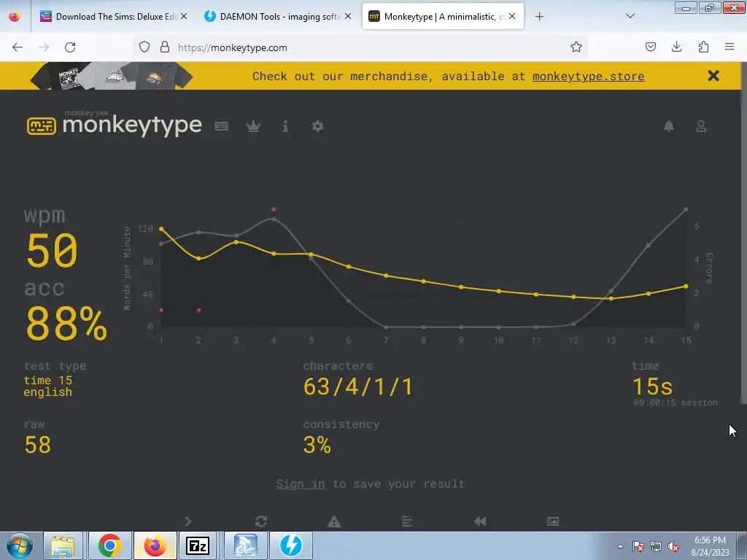
Task: Click the test type time 15 text
Action: pos(48,381)
